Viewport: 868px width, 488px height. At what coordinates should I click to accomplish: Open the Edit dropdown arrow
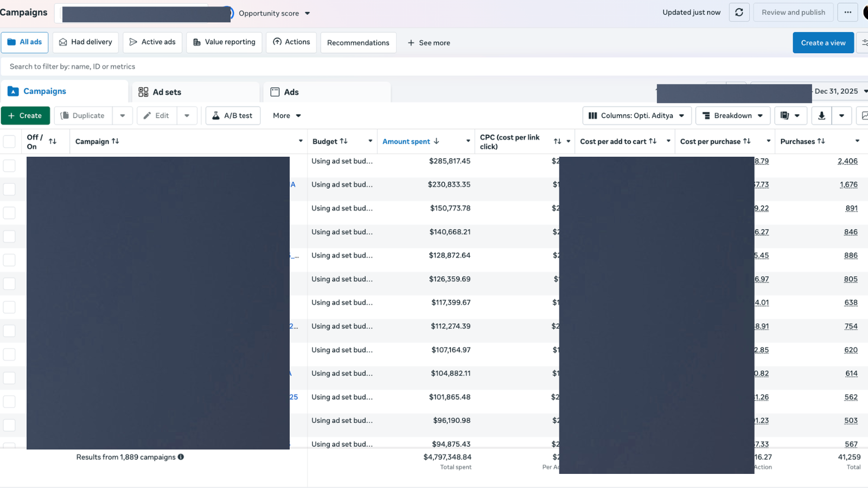click(187, 115)
